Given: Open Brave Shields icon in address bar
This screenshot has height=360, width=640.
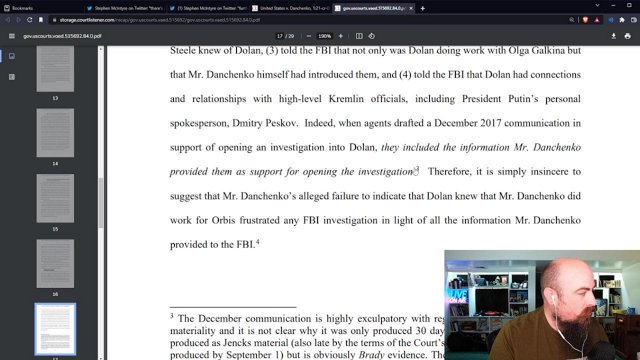Looking at the screenshot, I should click(x=585, y=20).
